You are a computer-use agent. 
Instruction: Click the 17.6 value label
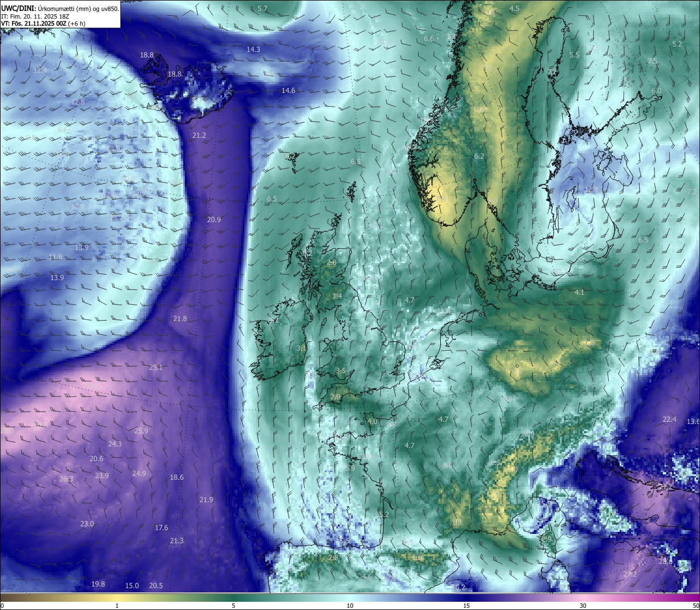pyautogui.click(x=161, y=527)
